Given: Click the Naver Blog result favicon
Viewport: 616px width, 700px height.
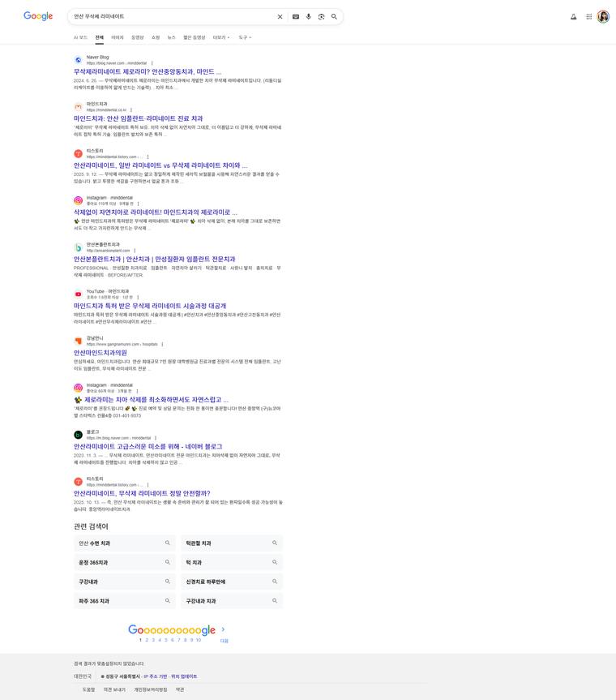Looking at the screenshot, I should [78, 60].
